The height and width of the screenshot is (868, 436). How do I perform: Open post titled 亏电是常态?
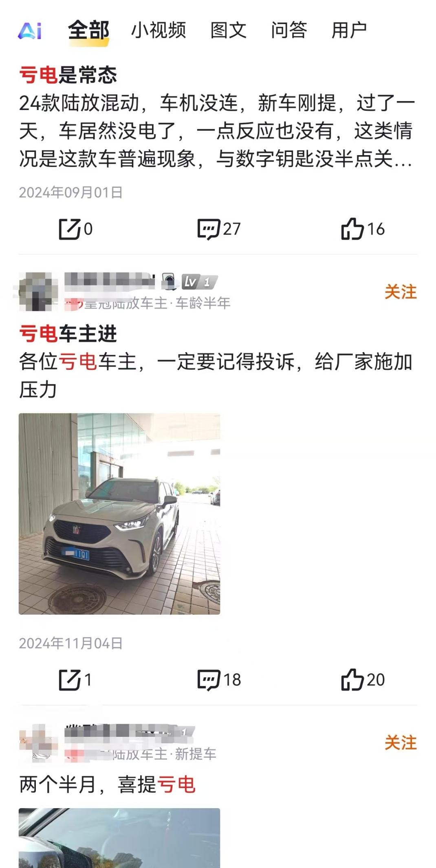tap(68, 75)
